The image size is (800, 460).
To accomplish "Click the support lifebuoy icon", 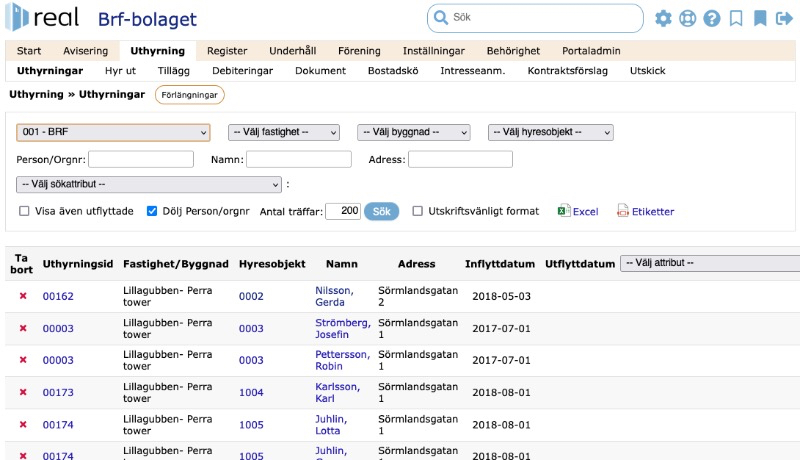I will click(688, 18).
